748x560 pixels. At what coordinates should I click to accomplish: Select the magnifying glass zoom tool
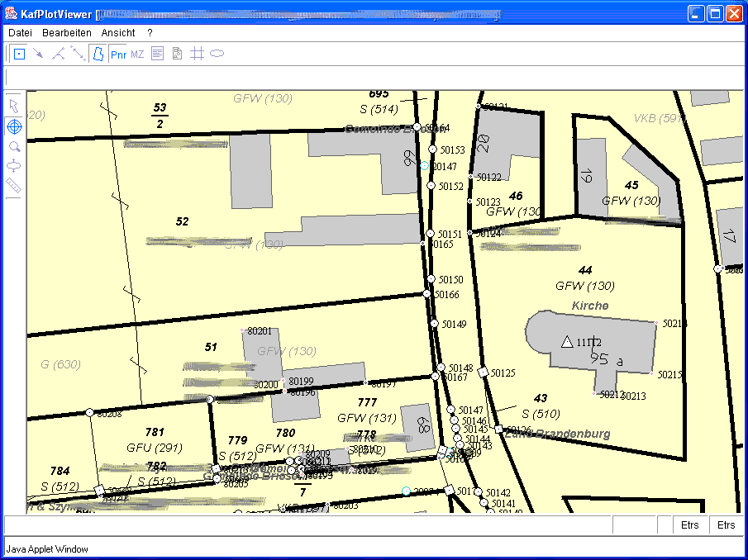tap(14, 146)
